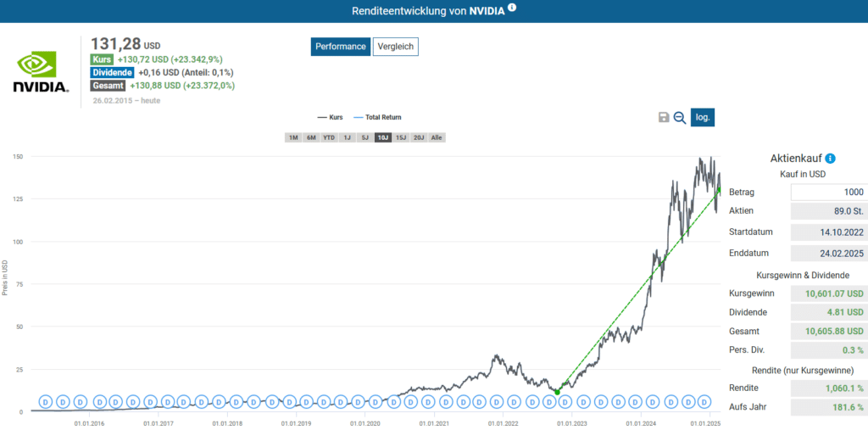Click the Rendite (nur Kursgewinne) heading
This screenshot has width=868, height=430.
802,370
